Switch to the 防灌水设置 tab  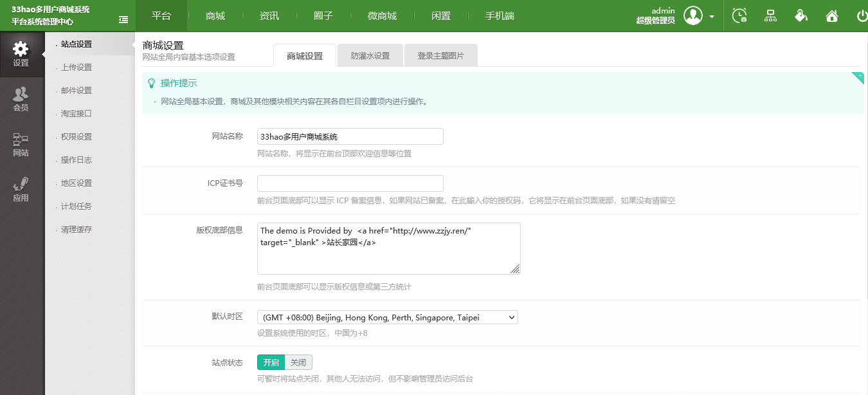tap(370, 56)
